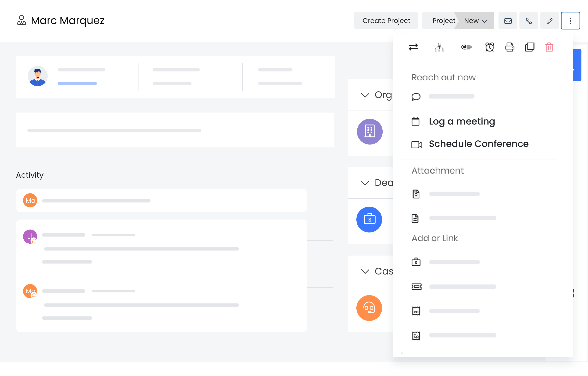Click the purple LI activity avatar

[x=30, y=236]
